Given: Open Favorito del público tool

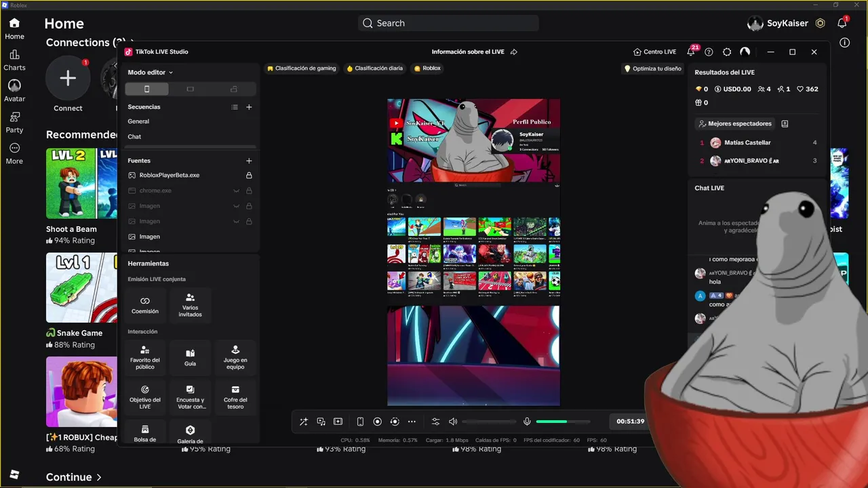Looking at the screenshot, I should tap(145, 357).
